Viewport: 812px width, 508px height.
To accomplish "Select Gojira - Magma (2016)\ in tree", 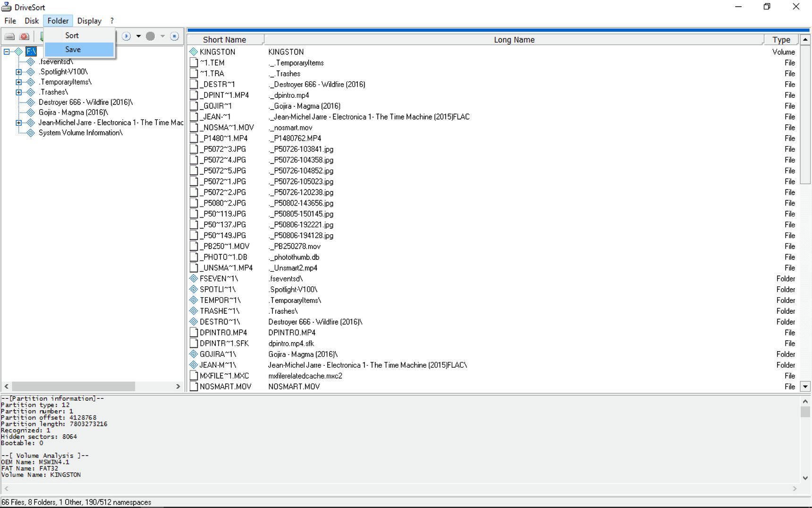I will click(x=73, y=112).
